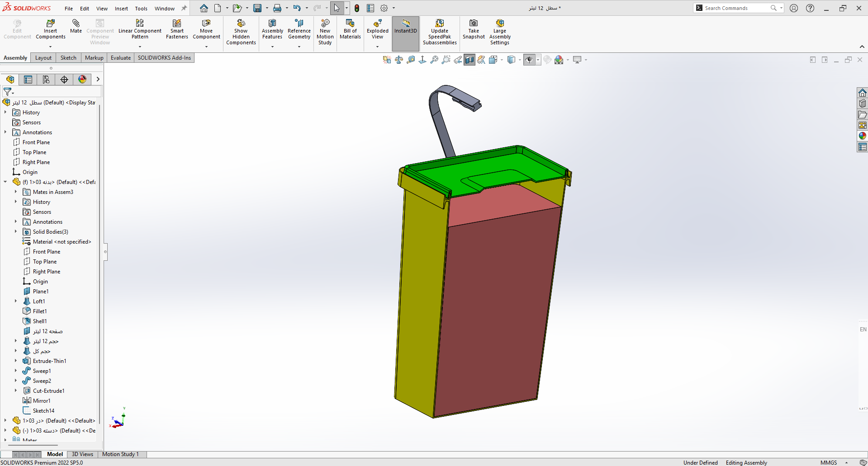The width and height of the screenshot is (868, 466).
Task: Expand the Loft1 feature
Action: pyautogui.click(x=16, y=301)
